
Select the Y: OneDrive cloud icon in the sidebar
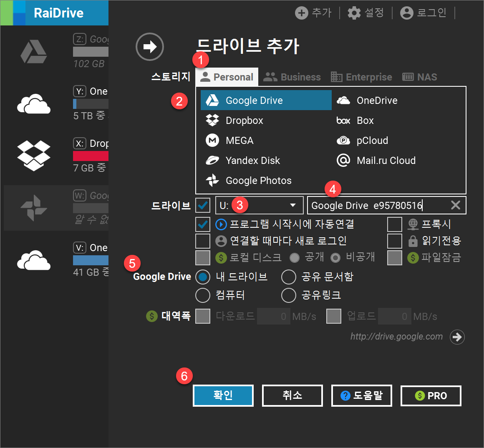34,104
